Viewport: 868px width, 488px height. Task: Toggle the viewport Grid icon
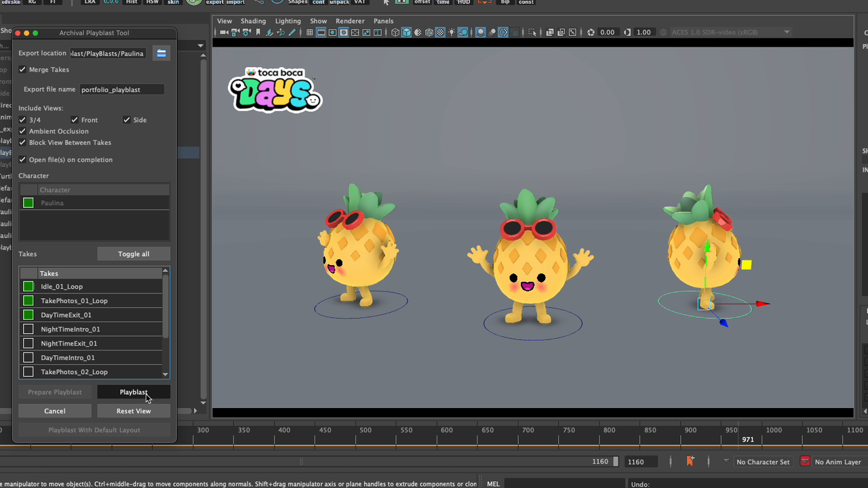(x=309, y=32)
